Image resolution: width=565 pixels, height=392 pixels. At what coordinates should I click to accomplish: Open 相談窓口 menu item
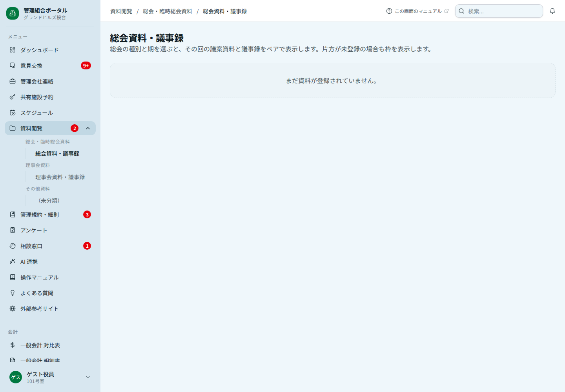click(x=50, y=246)
